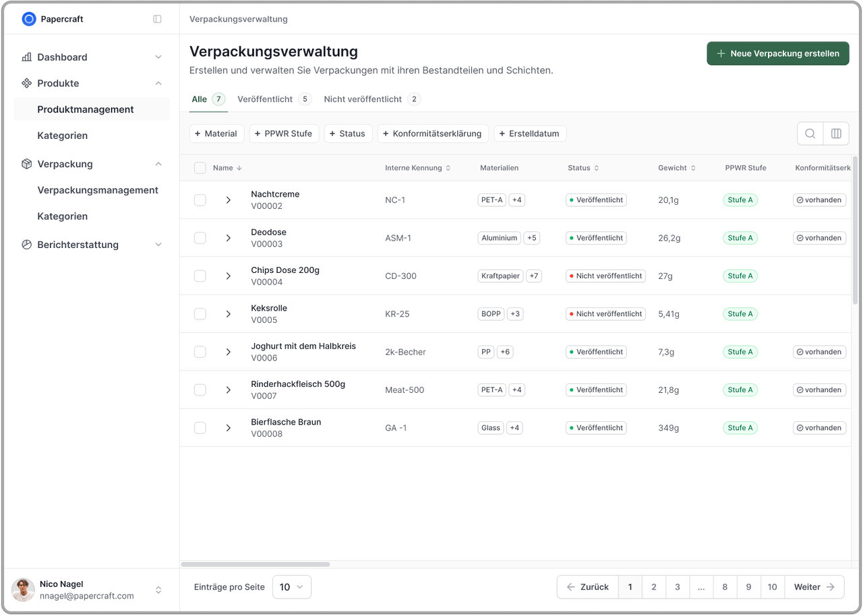Go to next page with Weiter

tap(814, 587)
